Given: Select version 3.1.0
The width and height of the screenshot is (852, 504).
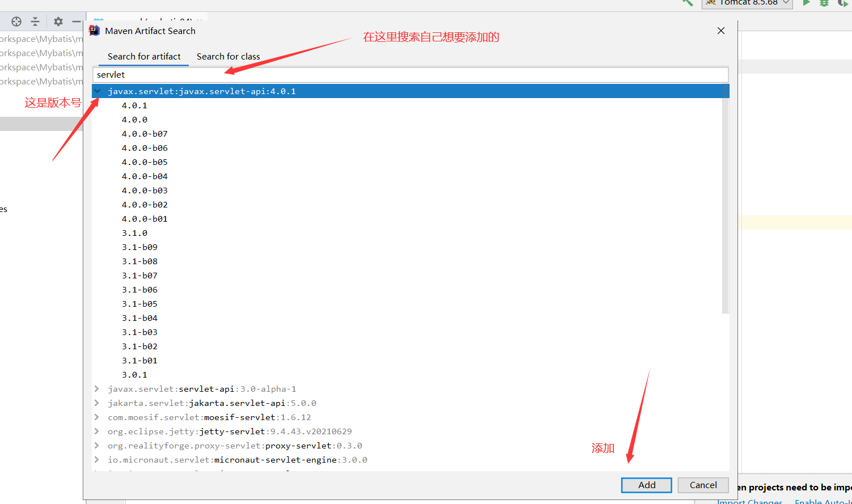Looking at the screenshot, I should tap(134, 233).
